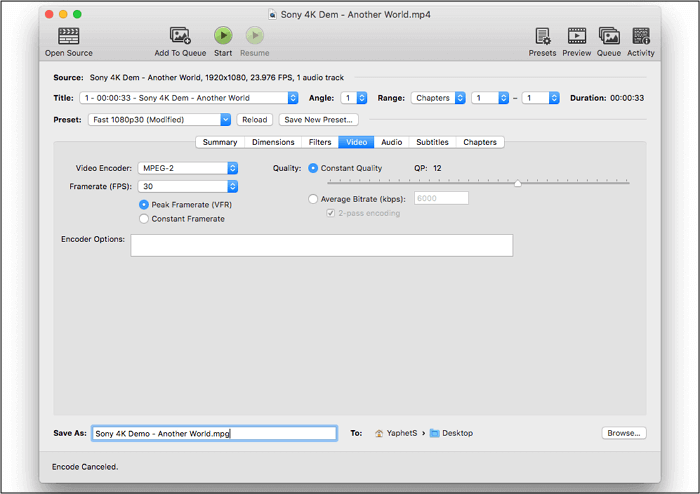Click Add To Queue icon

[180, 36]
